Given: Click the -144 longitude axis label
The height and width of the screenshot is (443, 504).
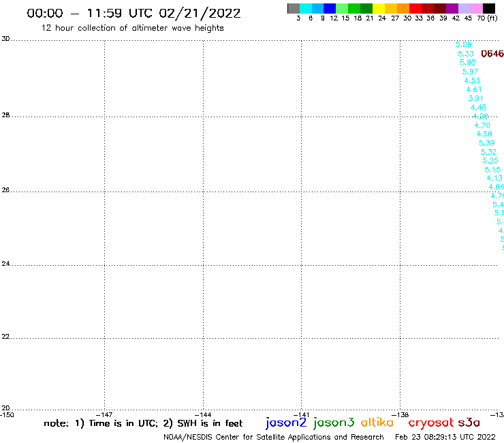Looking at the screenshot, I should click(203, 414).
